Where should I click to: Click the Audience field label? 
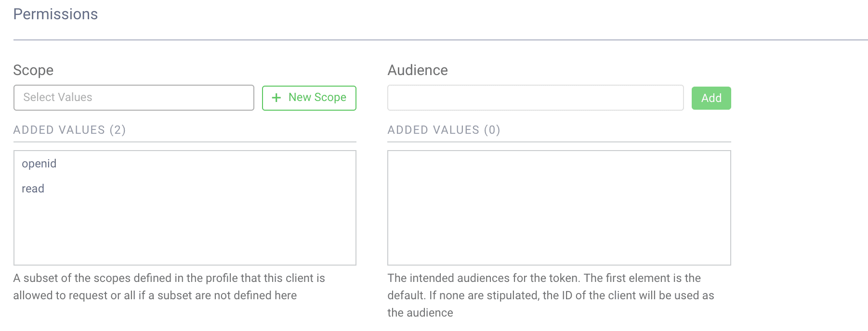418,70
